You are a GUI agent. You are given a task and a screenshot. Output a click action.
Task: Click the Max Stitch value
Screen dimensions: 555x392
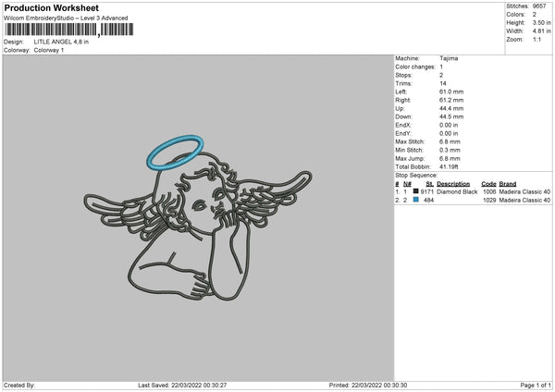pyautogui.click(x=450, y=141)
